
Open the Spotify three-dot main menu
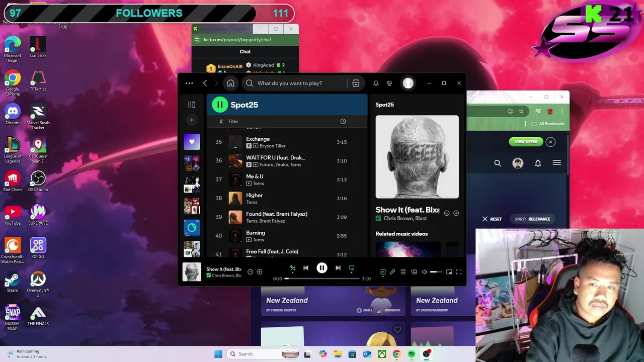coord(189,83)
